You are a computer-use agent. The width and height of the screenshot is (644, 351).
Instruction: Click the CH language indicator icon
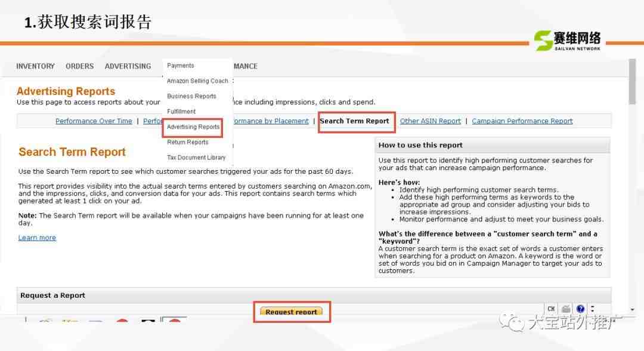(x=551, y=309)
